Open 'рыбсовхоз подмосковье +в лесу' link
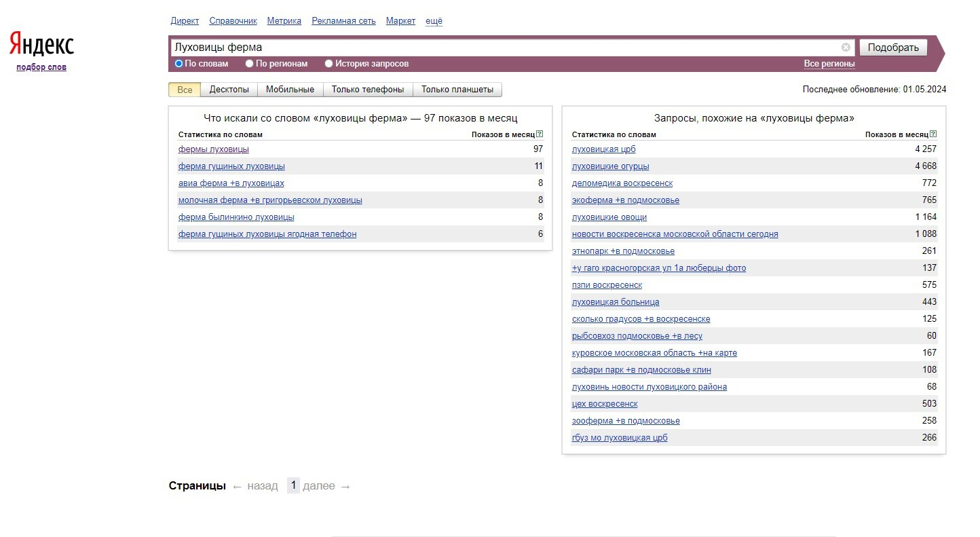Screen dimensions: 980x537 (637, 336)
